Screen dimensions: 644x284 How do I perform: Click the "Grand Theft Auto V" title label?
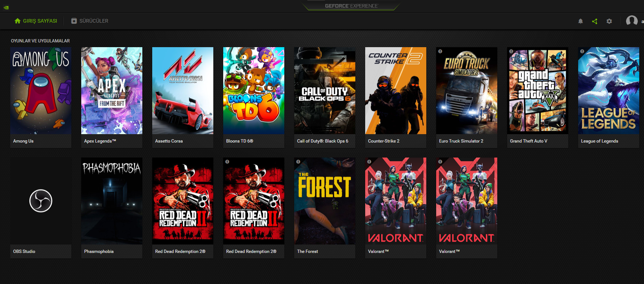tap(529, 141)
